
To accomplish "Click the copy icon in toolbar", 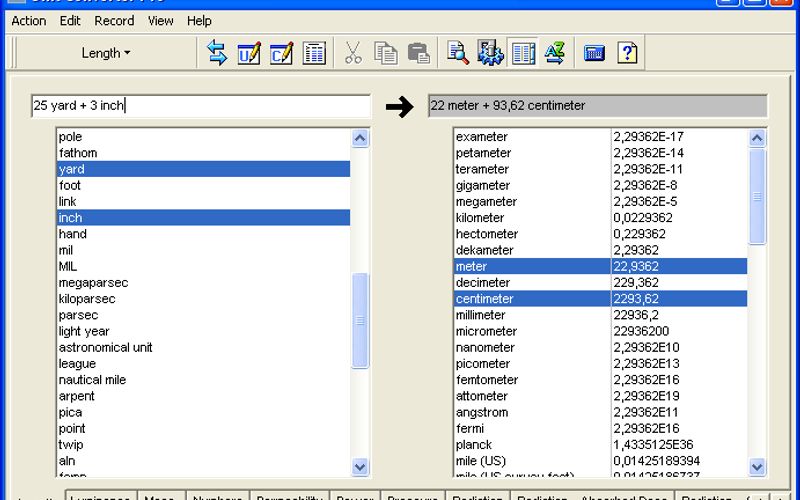I will coord(385,54).
